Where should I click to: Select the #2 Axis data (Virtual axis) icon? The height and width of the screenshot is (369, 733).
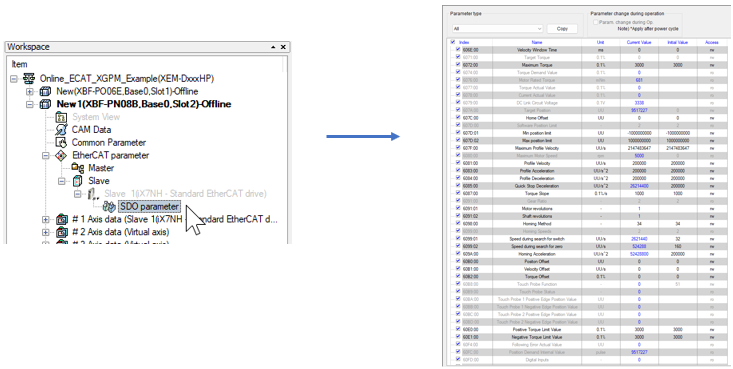[x=61, y=232]
